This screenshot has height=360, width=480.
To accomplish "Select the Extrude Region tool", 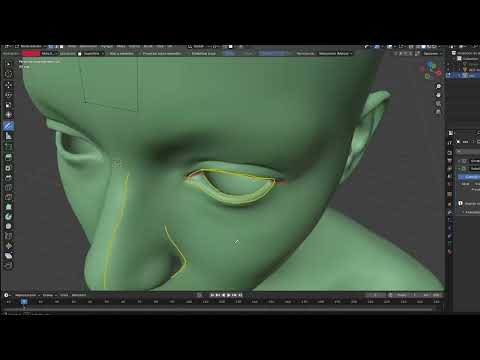I will [x=9, y=157].
